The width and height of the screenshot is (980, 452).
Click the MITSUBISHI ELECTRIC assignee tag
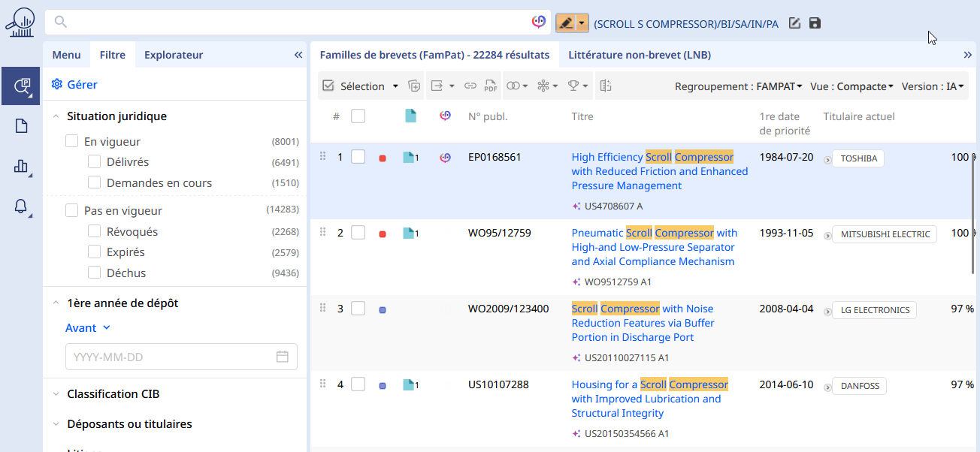(885, 234)
